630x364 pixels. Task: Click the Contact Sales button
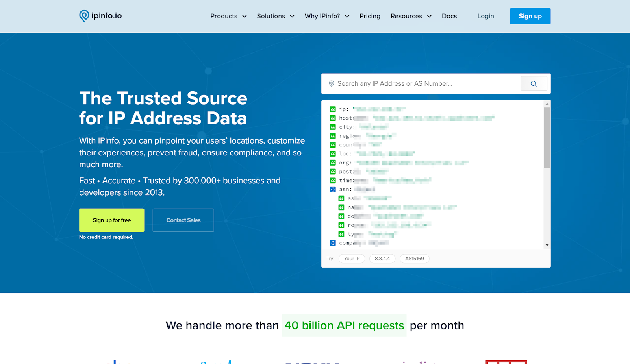[183, 220]
